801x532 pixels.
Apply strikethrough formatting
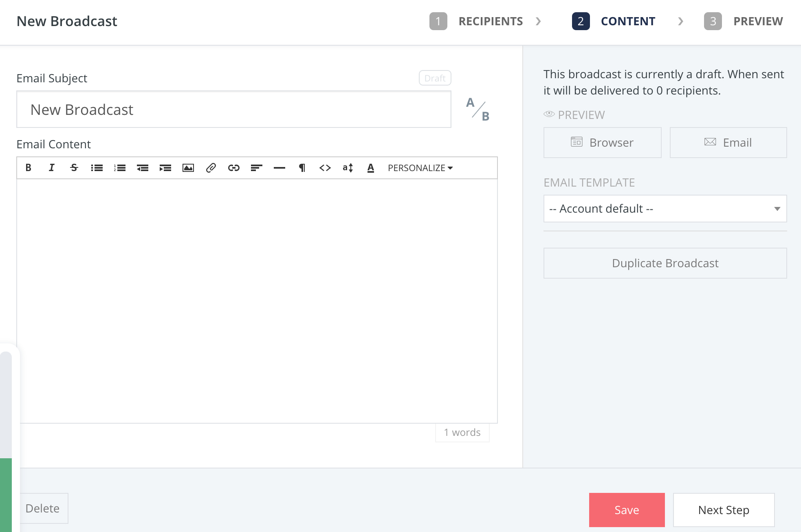pyautogui.click(x=74, y=167)
